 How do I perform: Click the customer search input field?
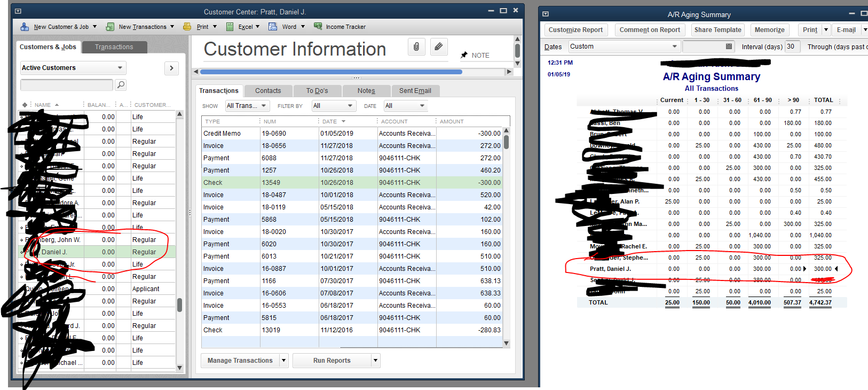coord(67,84)
